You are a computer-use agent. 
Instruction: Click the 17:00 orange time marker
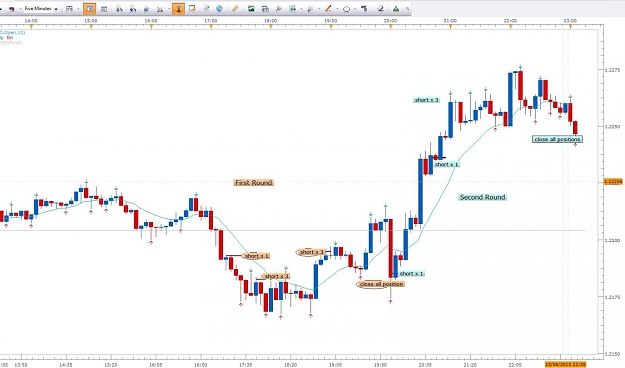click(x=211, y=27)
